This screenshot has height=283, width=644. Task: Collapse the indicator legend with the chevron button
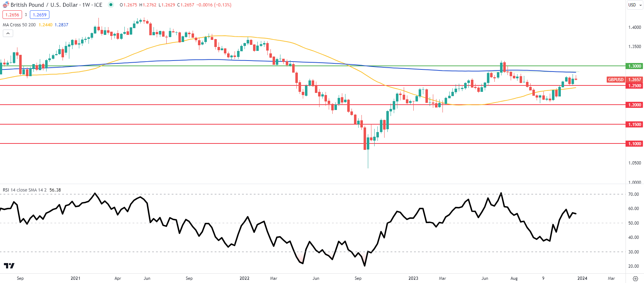8,33
